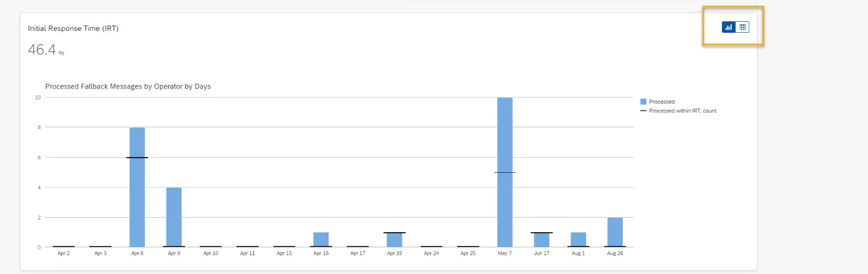Screen dimensions: 868x274
Task: Select 'Processed within IRT, count' legend entry
Action: pos(678,111)
